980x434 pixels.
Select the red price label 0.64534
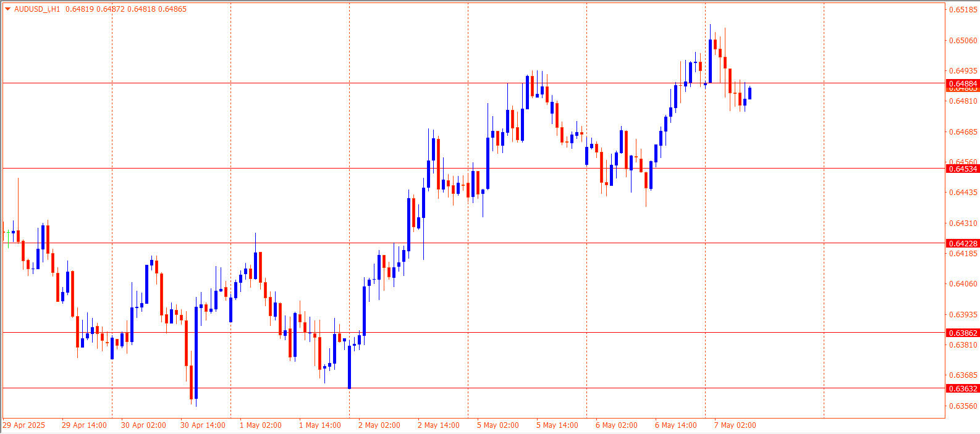pos(963,169)
